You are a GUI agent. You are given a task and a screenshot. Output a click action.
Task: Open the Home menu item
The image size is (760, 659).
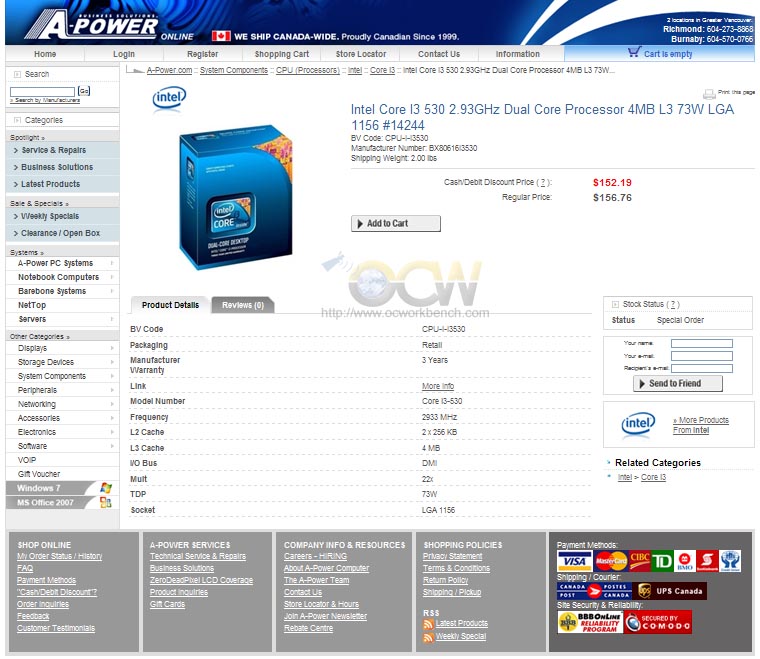[45, 54]
